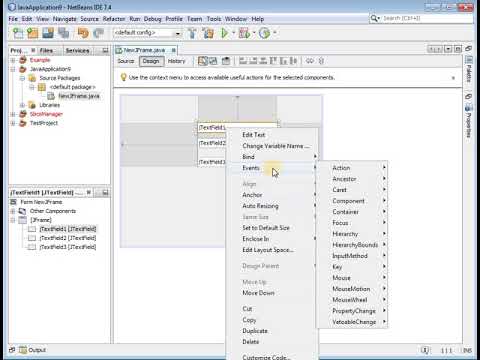Click the Debug Project toolbar icon
This screenshot has height=360, width=480.
(x=244, y=33)
